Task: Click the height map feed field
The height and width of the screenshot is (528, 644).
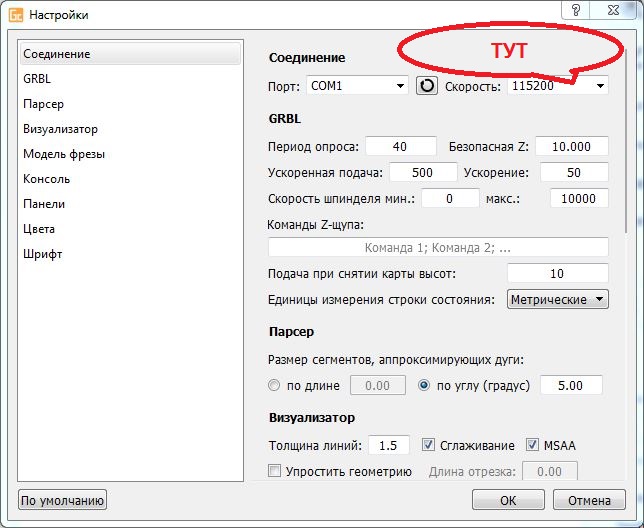Action: [x=558, y=273]
